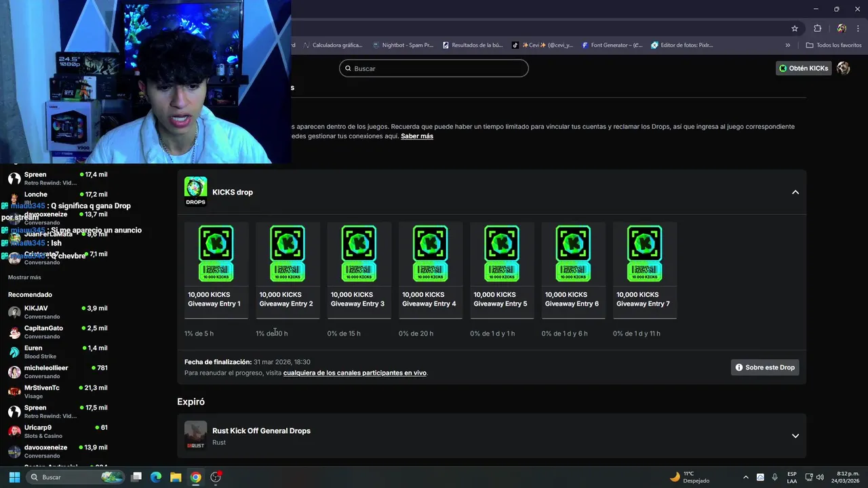Viewport: 868px width, 488px height.
Task: Click the Sobre este Drop button
Action: 765,367
